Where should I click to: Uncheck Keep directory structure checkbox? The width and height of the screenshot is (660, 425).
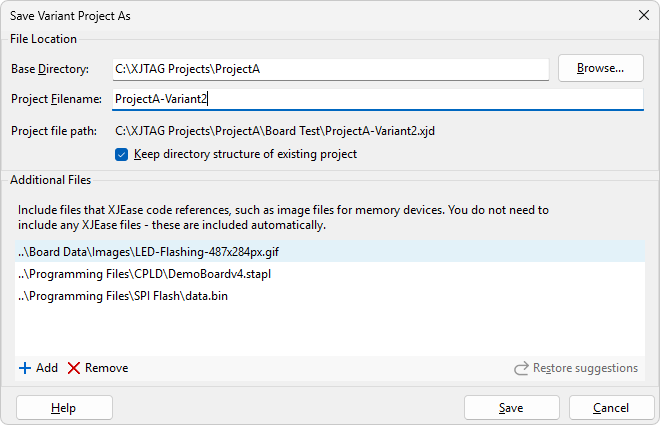tap(122, 154)
